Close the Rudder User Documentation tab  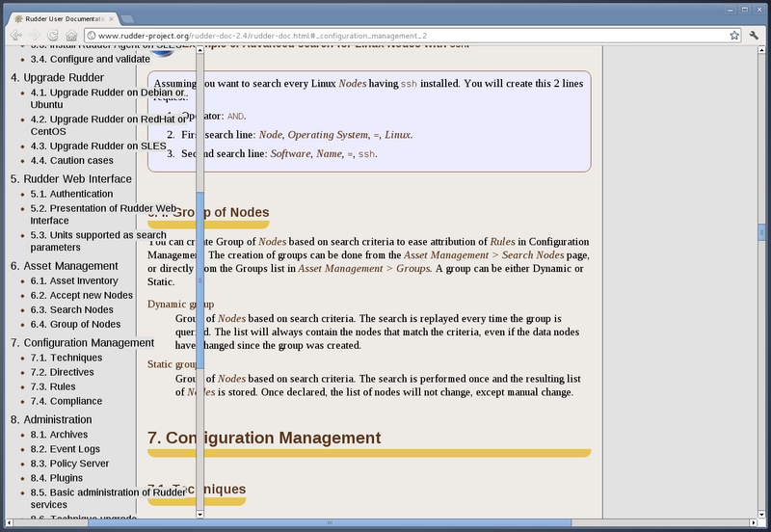coord(111,18)
